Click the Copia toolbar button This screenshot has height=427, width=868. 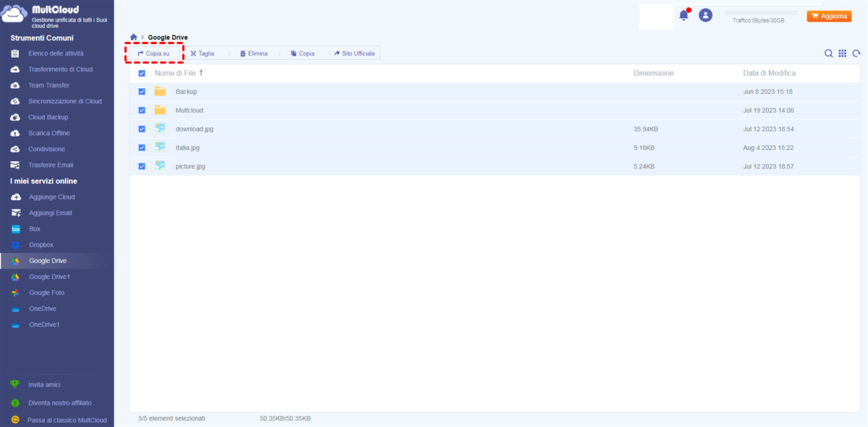[x=302, y=53]
